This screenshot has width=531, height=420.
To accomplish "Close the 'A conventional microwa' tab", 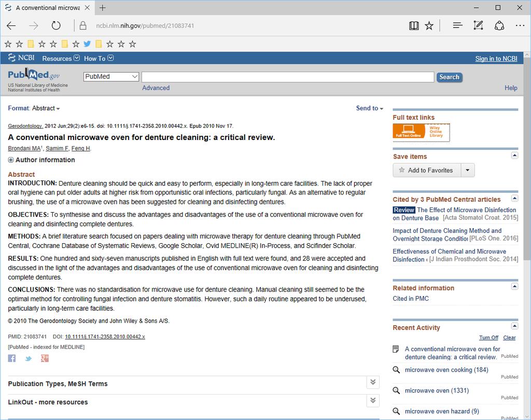I will [87, 7].
